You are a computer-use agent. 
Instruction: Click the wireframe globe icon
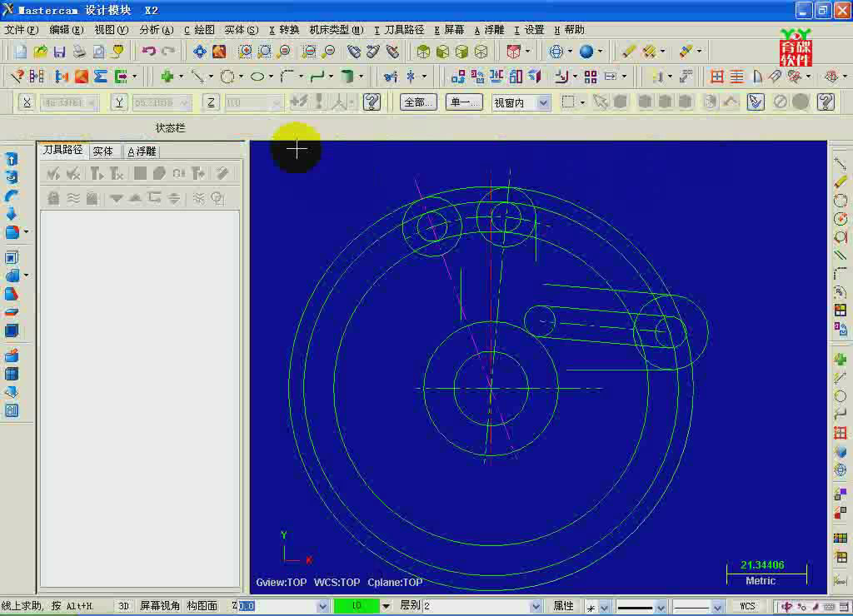(556, 52)
